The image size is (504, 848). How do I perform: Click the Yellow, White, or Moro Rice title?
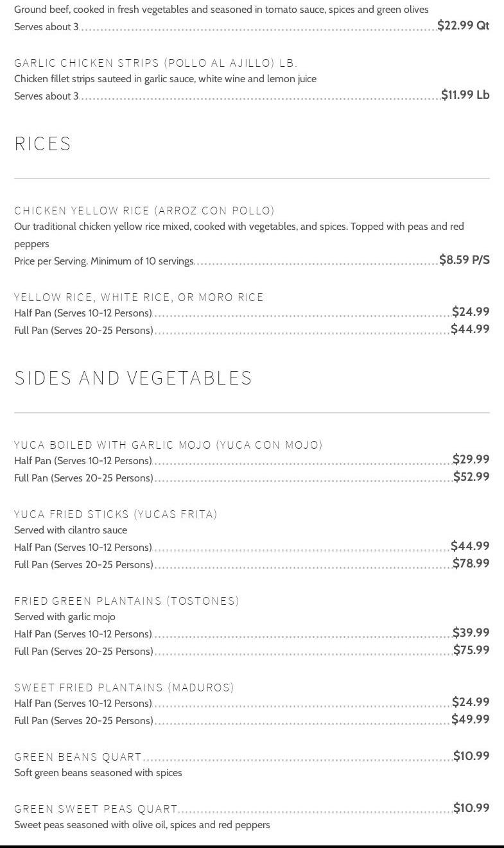pyautogui.click(x=139, y=297)
